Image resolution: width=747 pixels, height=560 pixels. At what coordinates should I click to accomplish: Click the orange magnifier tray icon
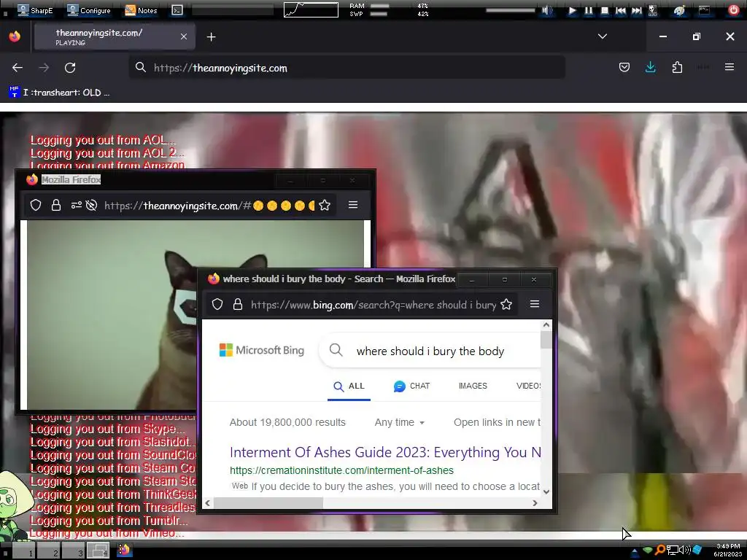click(659, 550)
